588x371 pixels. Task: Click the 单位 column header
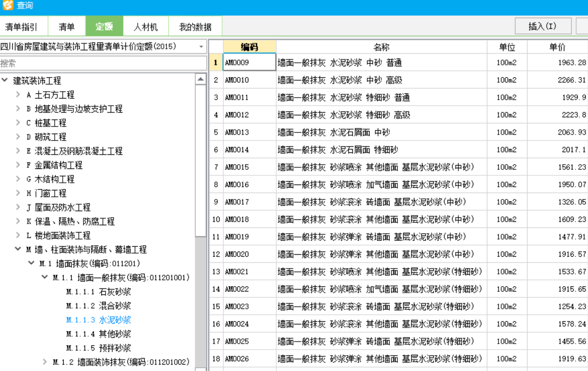[507, 47]
